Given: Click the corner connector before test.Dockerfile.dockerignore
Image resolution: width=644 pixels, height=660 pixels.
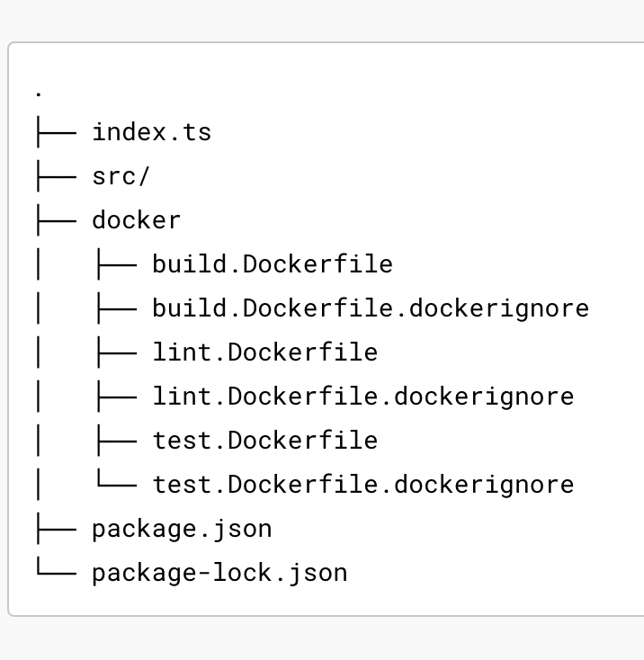Looking at the screenshot, I should point(115,485).
